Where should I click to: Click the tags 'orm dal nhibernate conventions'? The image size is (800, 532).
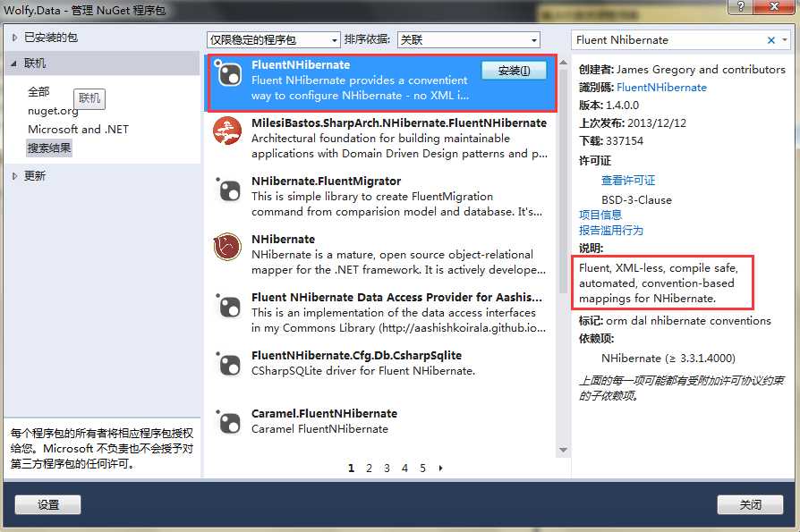[688, 320]
